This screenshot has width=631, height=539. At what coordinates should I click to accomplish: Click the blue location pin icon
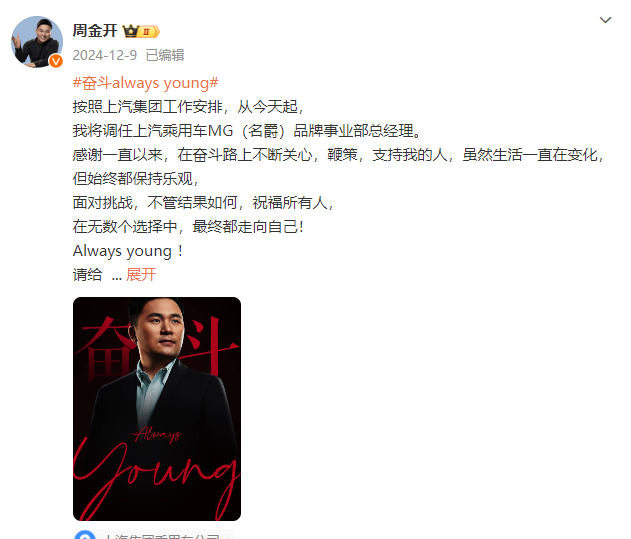click(x=85, y=536)
